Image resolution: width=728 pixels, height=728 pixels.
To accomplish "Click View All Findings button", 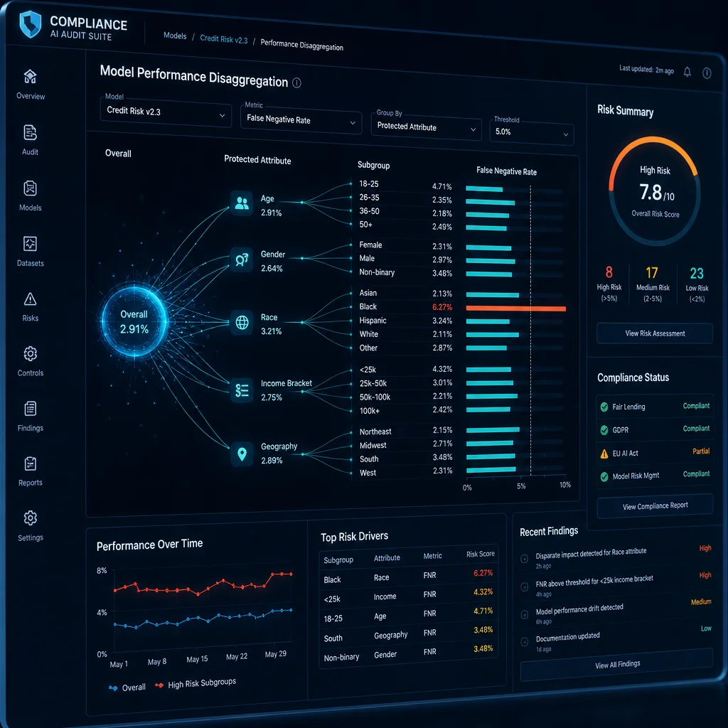I will (x=617, y=665).
